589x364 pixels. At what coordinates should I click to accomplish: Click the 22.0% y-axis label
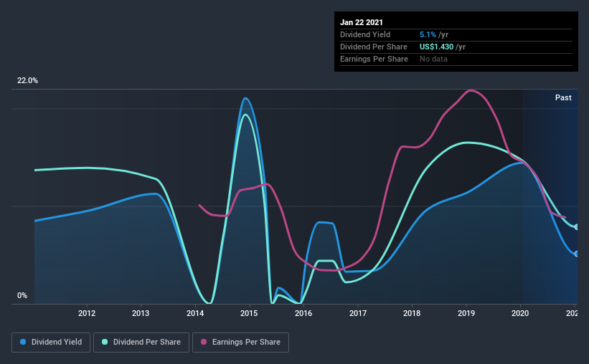point(27,80)
